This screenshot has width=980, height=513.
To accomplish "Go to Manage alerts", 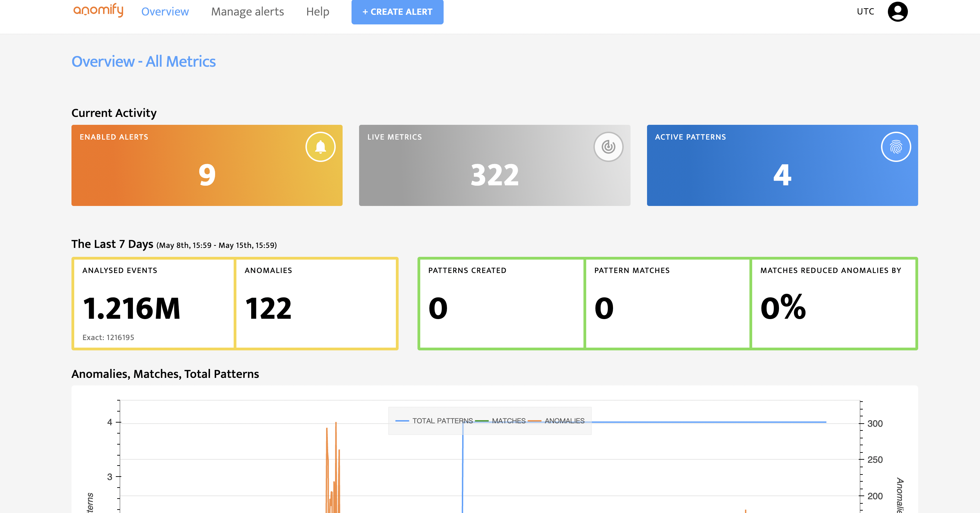I will point(247,11).
